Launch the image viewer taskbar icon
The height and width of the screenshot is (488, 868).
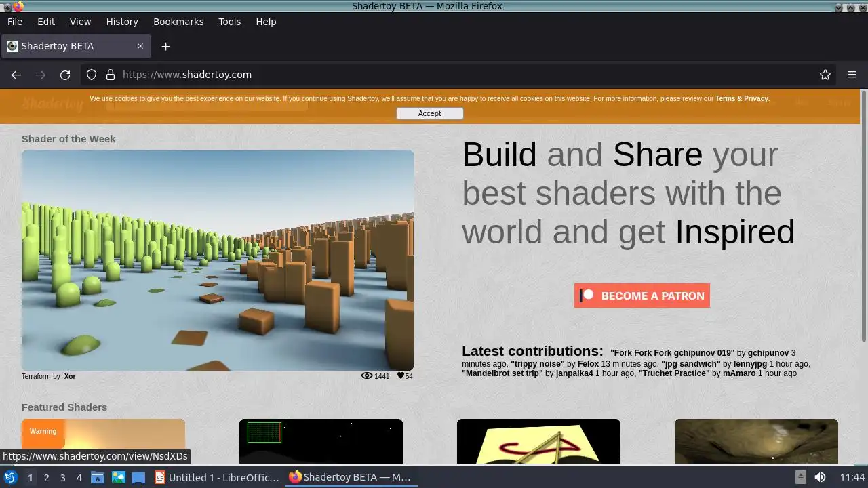click(118, 477)
